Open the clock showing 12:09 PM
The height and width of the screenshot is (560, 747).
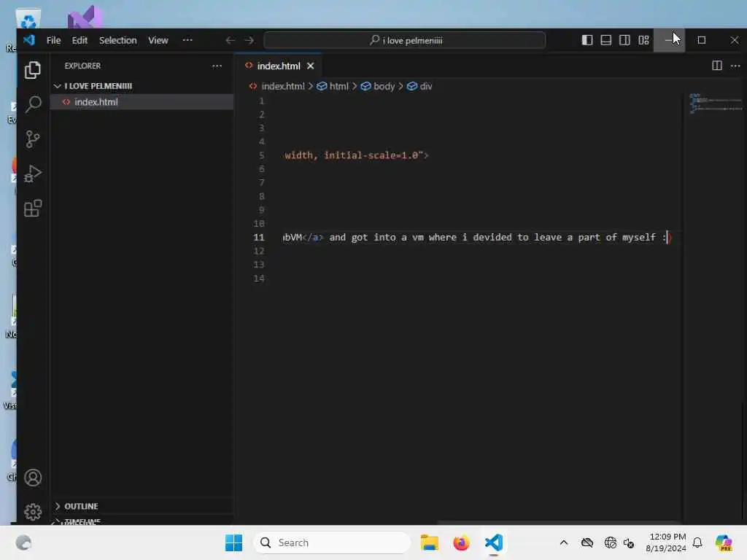point(665,542)
